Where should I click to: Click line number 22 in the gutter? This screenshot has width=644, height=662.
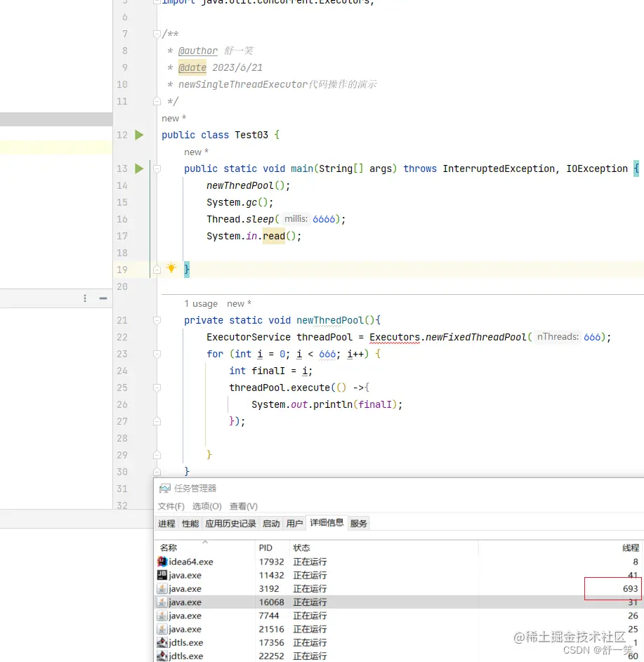click(122, 338)
